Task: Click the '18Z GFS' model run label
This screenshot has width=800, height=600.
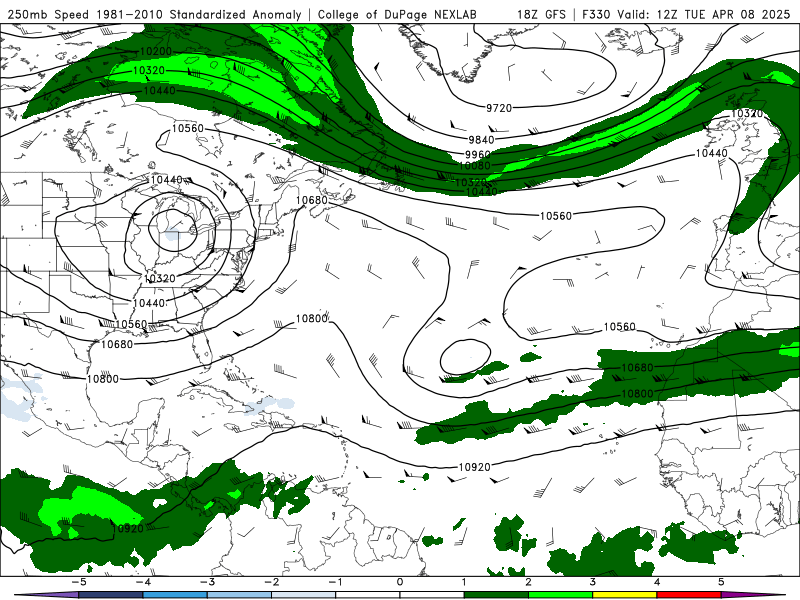Action: (541, 14)
